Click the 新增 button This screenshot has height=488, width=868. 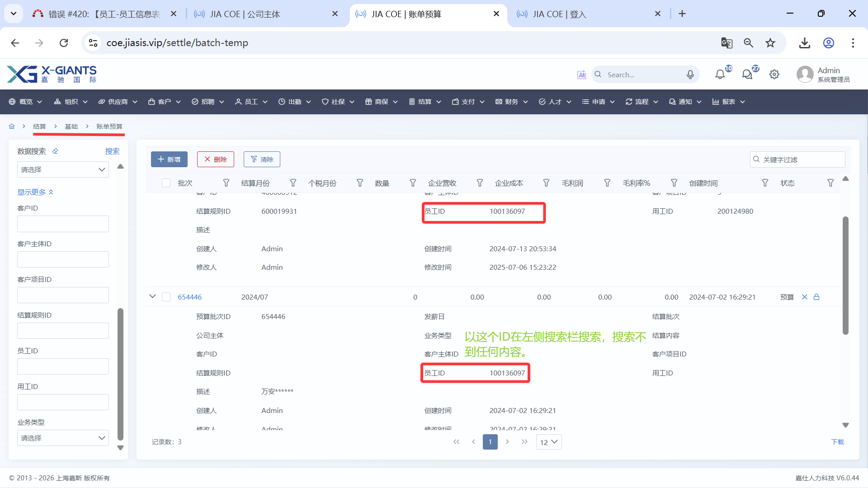point(169,159)
